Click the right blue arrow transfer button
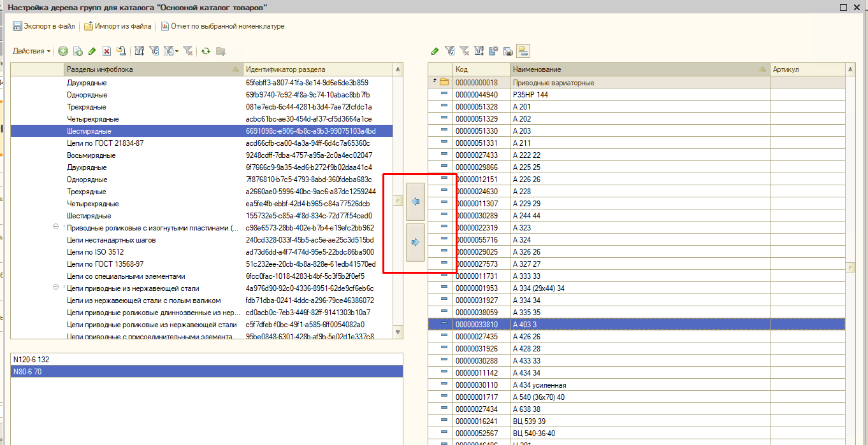868x445 pixels. 416,242
